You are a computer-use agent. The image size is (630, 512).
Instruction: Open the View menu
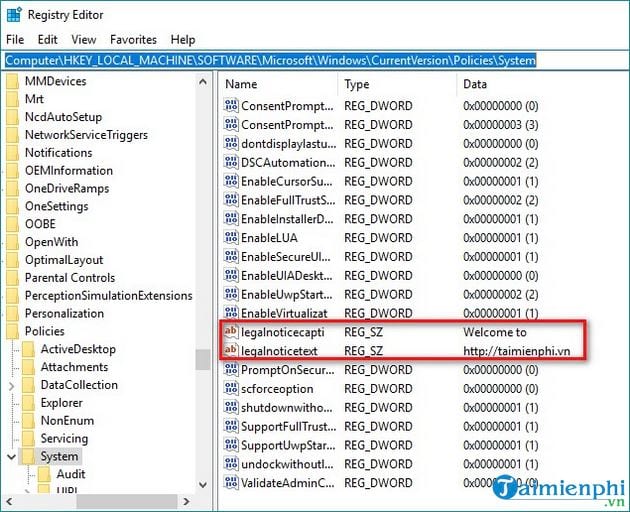coord(84,39)
